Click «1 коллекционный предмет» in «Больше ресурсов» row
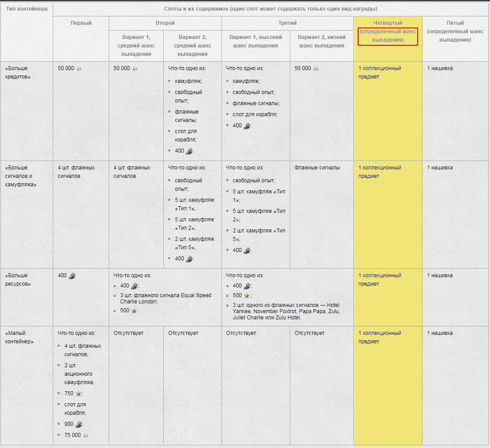 (x=379, y=279)
